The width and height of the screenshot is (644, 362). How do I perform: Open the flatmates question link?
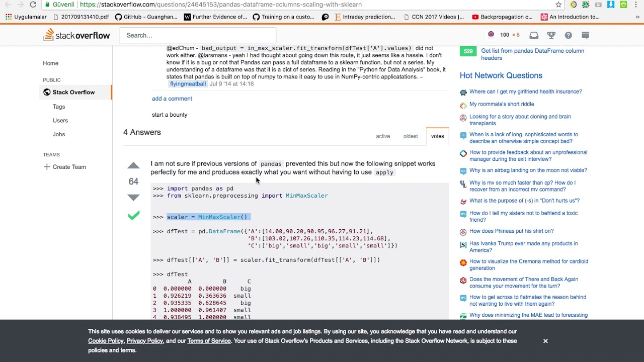coord(528,301)
